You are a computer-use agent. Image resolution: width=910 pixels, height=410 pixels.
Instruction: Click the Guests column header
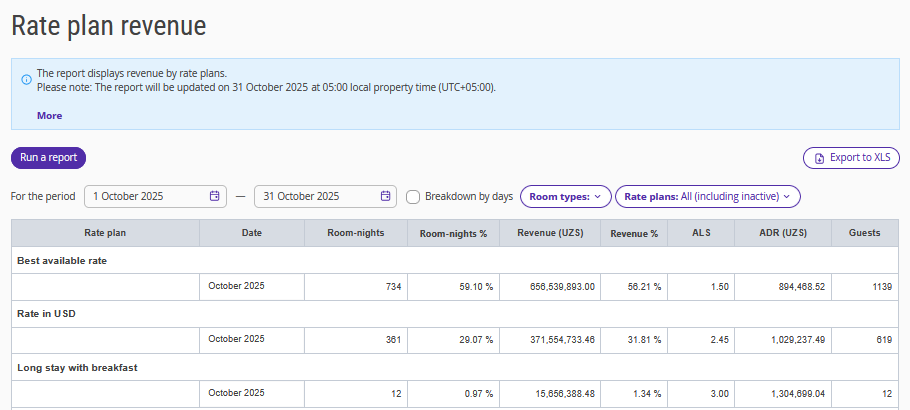coord(865,233)
